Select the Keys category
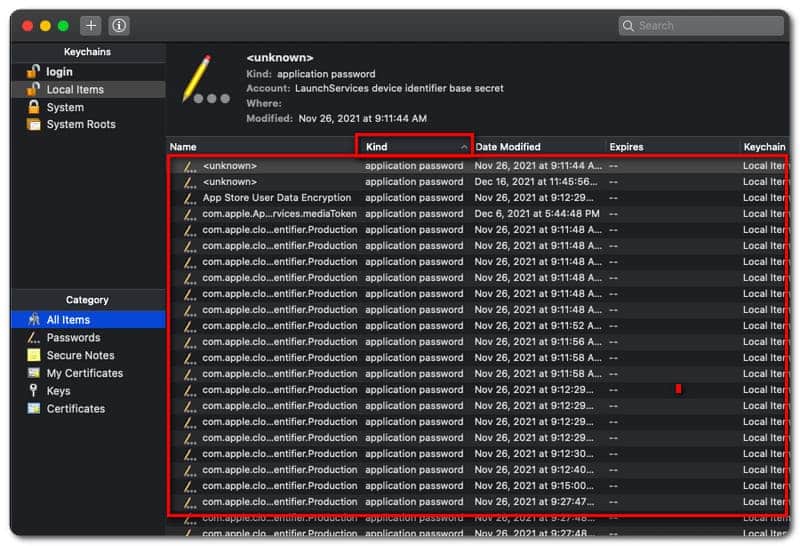Screen dimensions: 800x546 [x=58, y=391]
